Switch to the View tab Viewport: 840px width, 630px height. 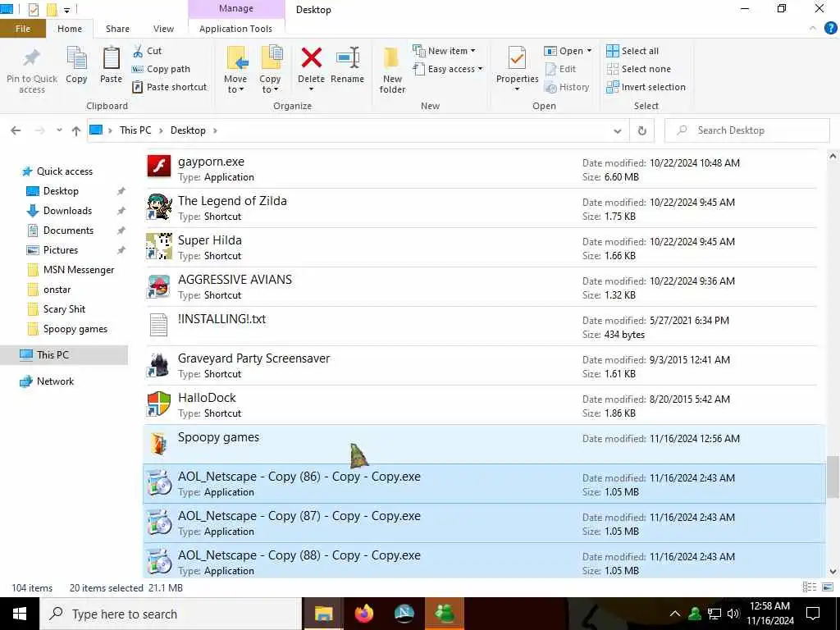(x=163, y=29)
